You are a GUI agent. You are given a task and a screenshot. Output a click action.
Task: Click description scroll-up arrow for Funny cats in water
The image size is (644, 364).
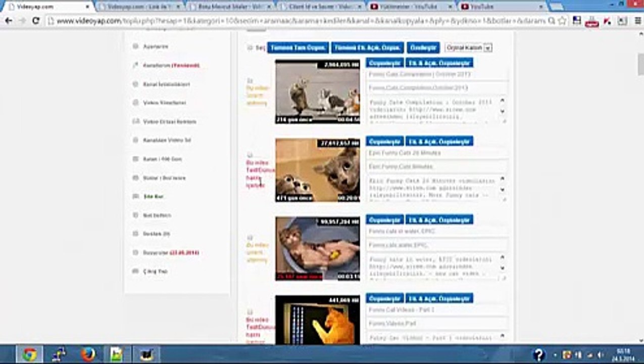tap(503, 257)
